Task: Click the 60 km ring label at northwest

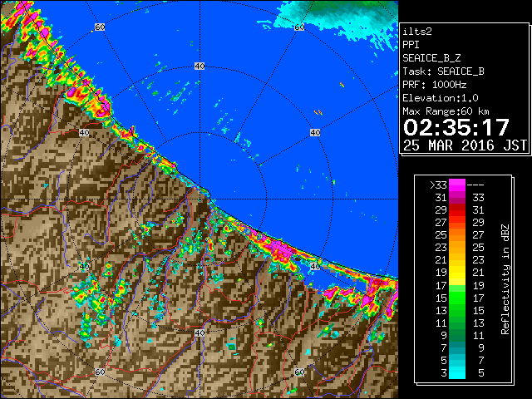Action: (100, 27)
